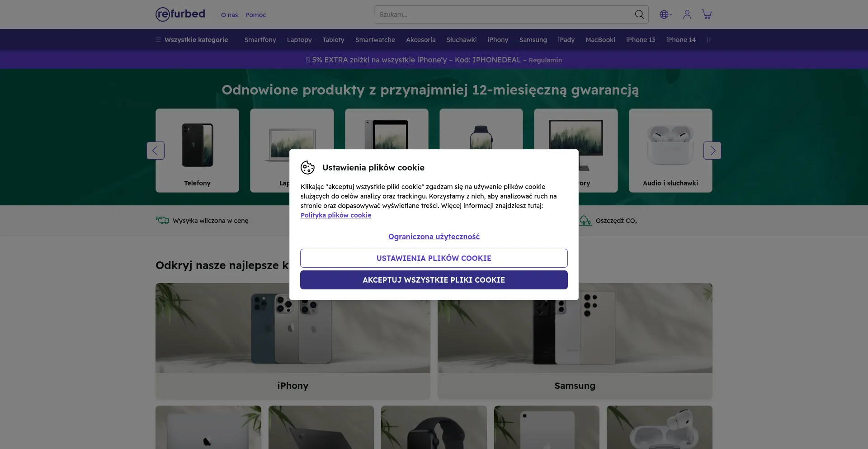This screenshot has width=868, height=449.
Task: Go to iPhone 13 category
Action: (x=641, y=40)
